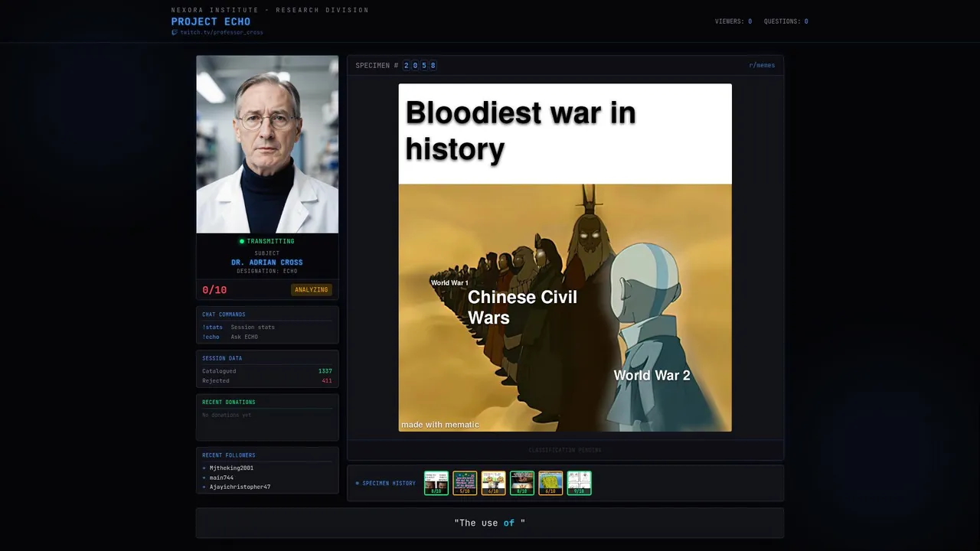
Task: Click the CHAT COMMANDS heading
Action: click(x=224, y=315)
